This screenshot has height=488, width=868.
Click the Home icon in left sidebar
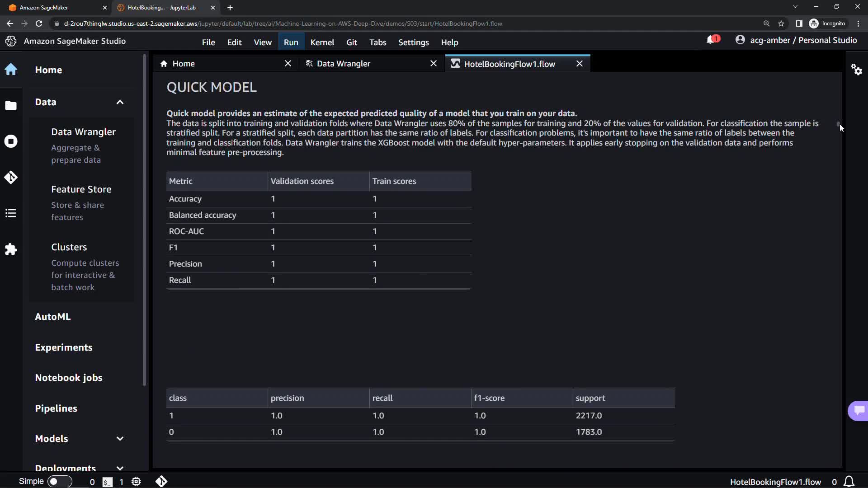[11, 70]
